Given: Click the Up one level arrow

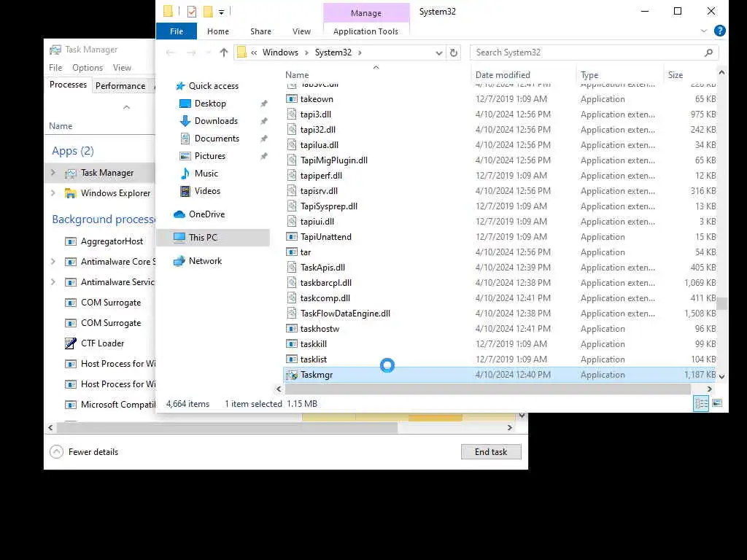Looking at the screenshot, I should [224, 52].
